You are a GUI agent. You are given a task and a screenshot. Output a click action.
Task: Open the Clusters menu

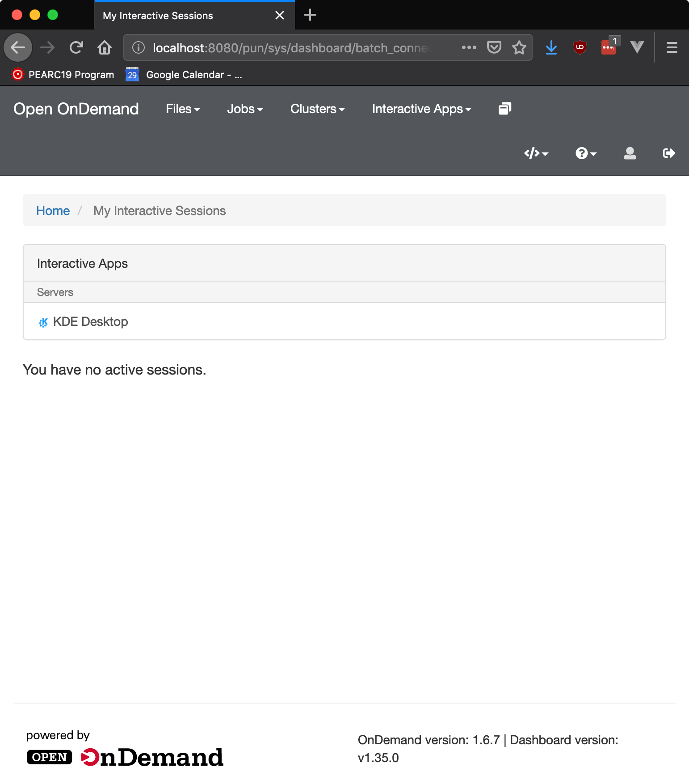click(317, 109)
